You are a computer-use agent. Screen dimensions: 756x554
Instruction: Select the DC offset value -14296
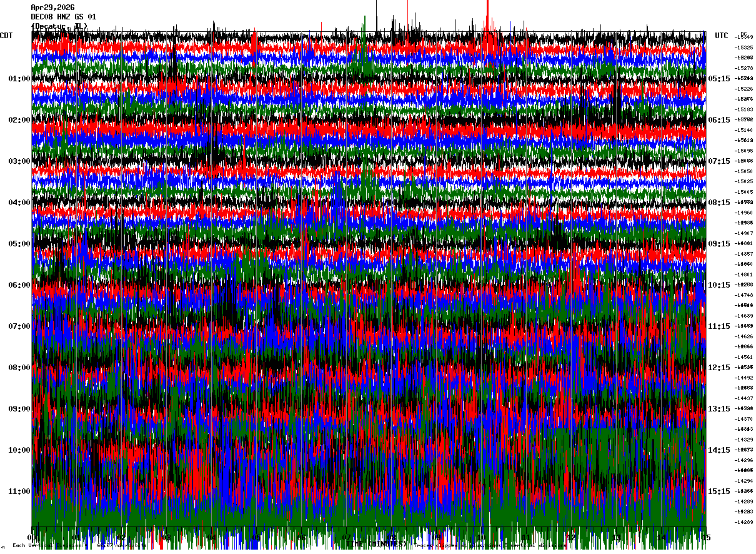744,460
